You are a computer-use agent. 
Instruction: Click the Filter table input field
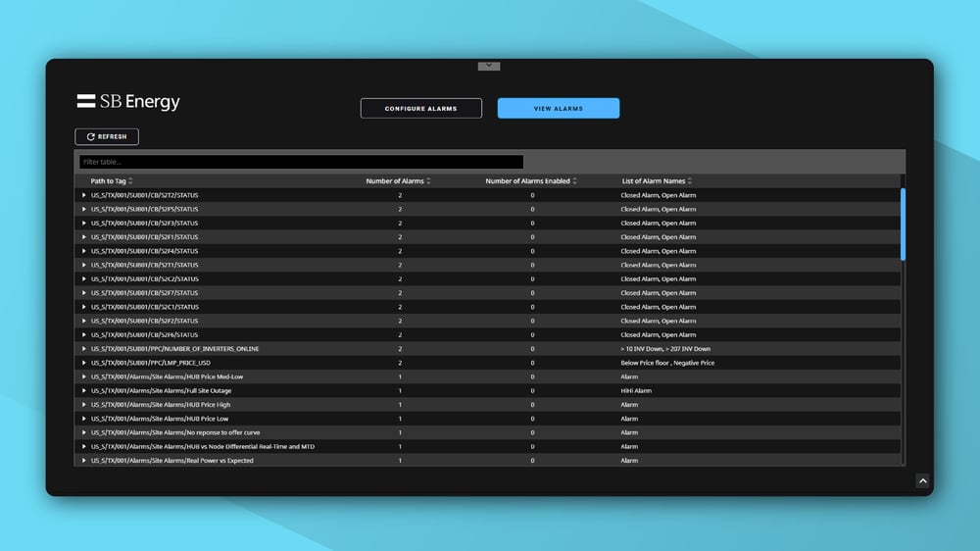[301, 162]
